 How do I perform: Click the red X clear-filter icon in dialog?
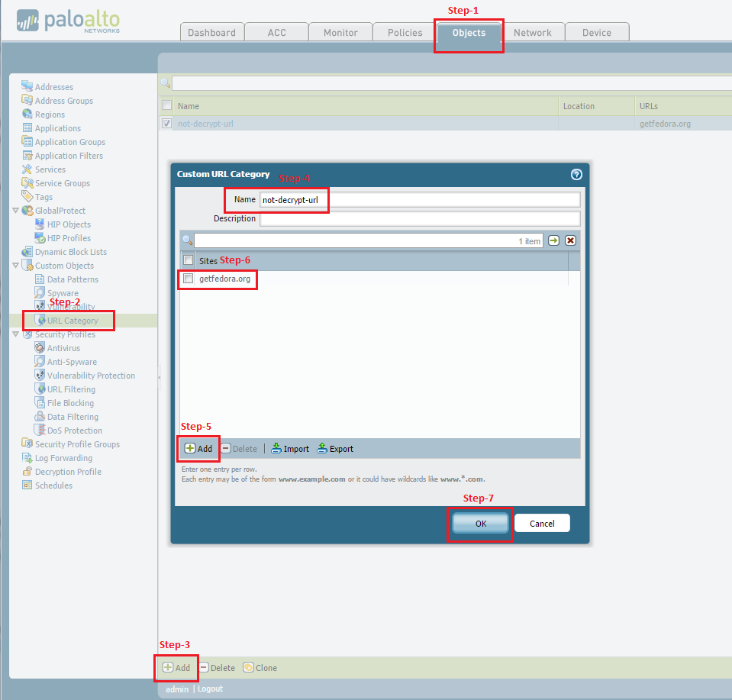point(570,240)
